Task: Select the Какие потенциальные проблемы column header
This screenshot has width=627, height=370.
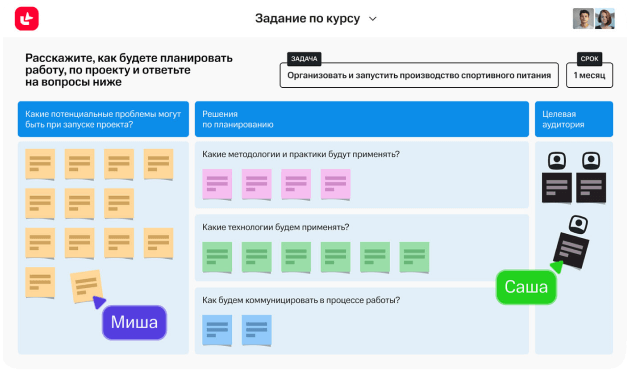Action: click(103, 119)
